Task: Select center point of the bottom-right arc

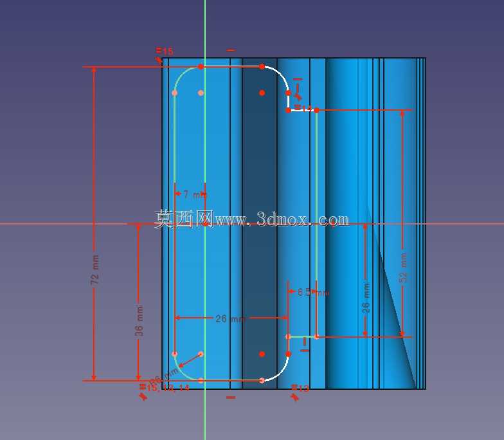Action: coord(262,354)
